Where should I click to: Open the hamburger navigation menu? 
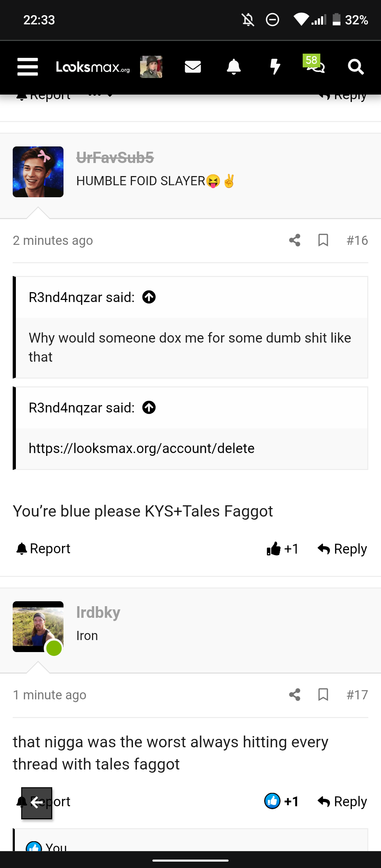(x=28, y=67)
